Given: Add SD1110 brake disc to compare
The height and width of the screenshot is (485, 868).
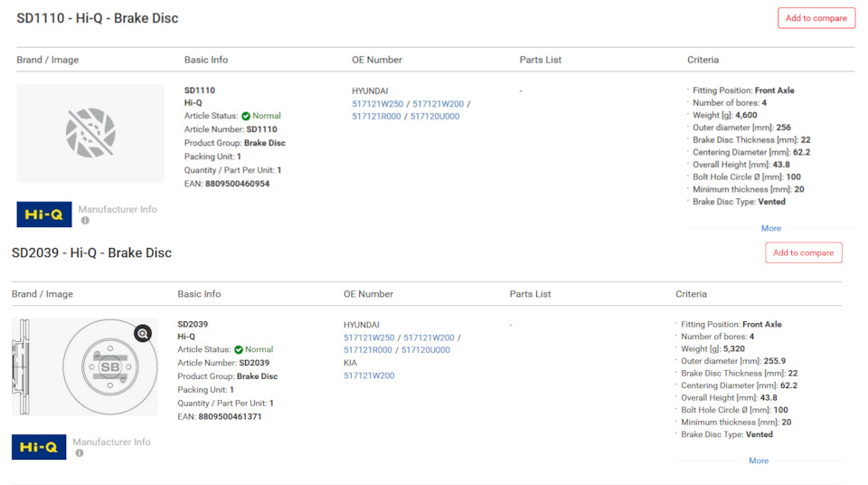Looking at the screenshot, I should [x=816, y=18].
